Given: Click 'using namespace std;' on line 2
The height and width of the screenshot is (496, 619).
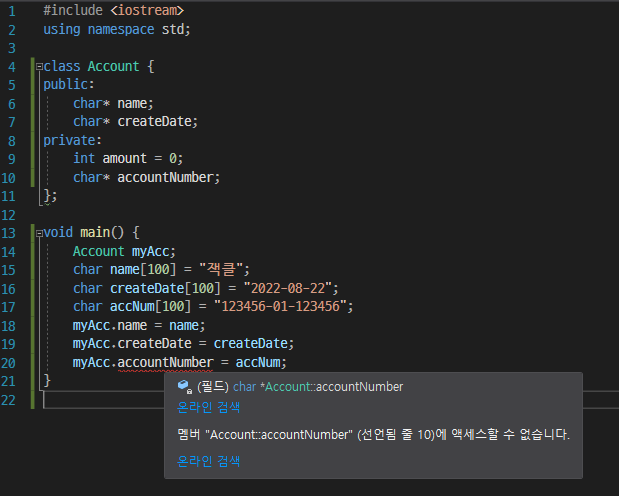Looking at the screenshot, I should pos(117,29).
